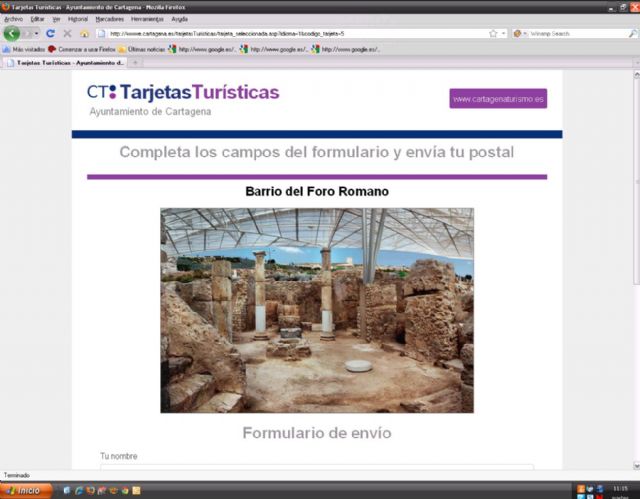This screenshot has height=499, width=640.
Task: Expand the URL bar history dropdown arrow
Action: tap(503, 33)
